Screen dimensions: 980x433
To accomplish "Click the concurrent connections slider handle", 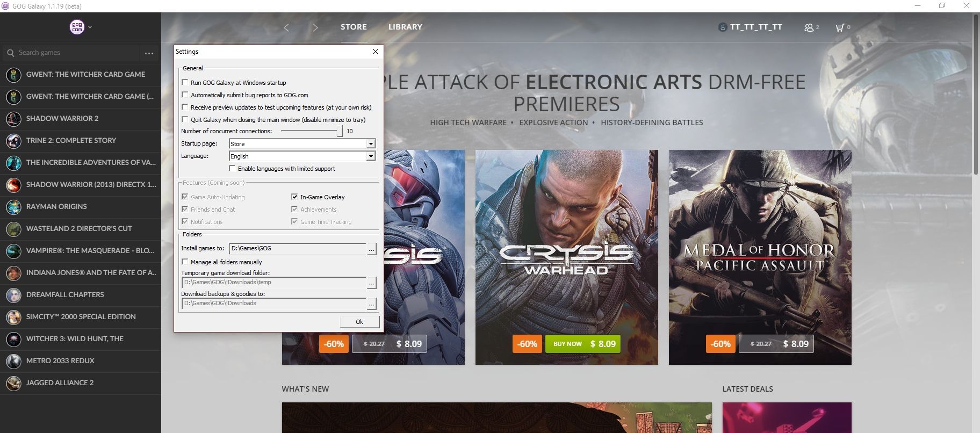I will [340, 131].
